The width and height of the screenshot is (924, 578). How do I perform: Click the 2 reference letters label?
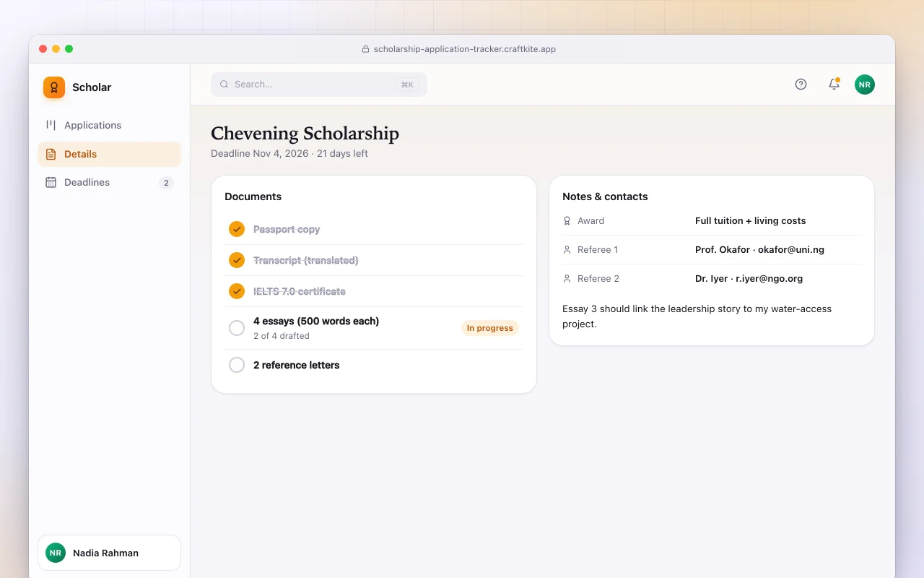click(296, 365)
